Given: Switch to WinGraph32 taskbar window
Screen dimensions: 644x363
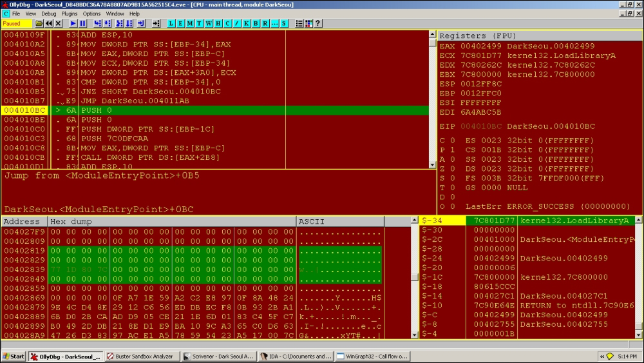Looking at the screenshot, I should (373, 357).
